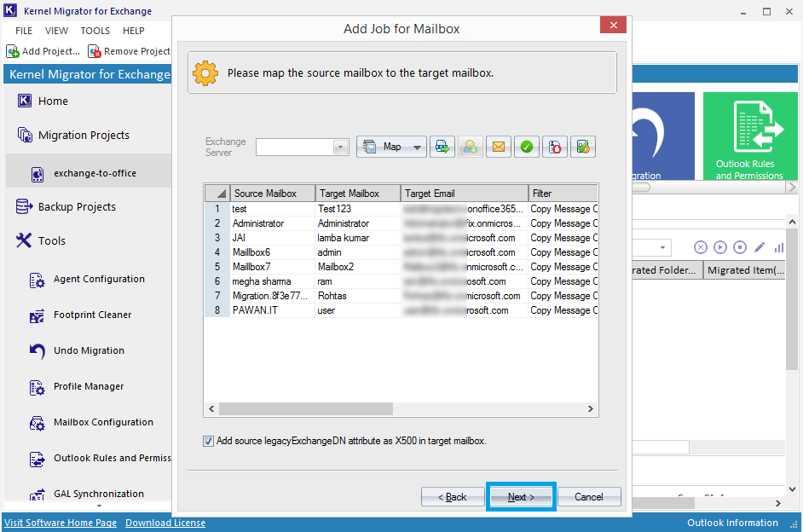Click the Add Project icon in main toolbar
The image size is (803, 532).
click(13, 52)
